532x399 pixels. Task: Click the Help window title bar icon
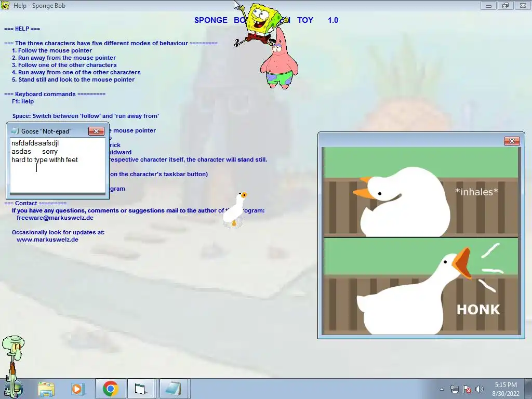tap(5, 5)
